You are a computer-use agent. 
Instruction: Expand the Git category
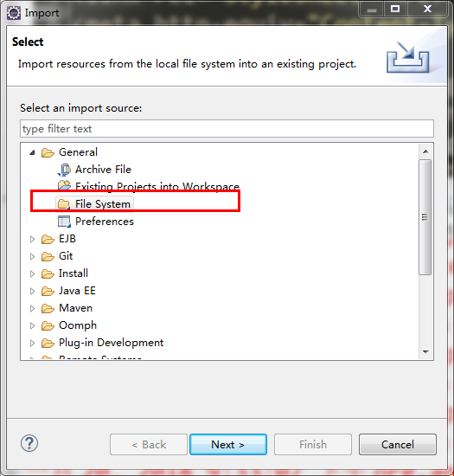click(33, 256)
